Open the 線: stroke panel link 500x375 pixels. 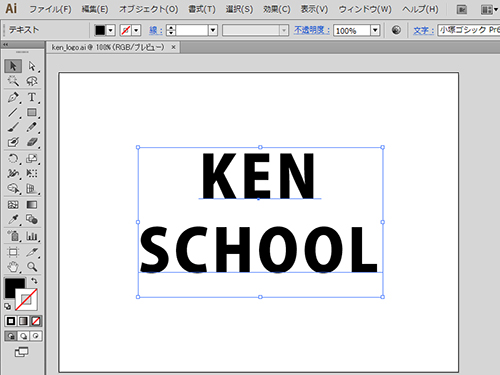(156, 30)
